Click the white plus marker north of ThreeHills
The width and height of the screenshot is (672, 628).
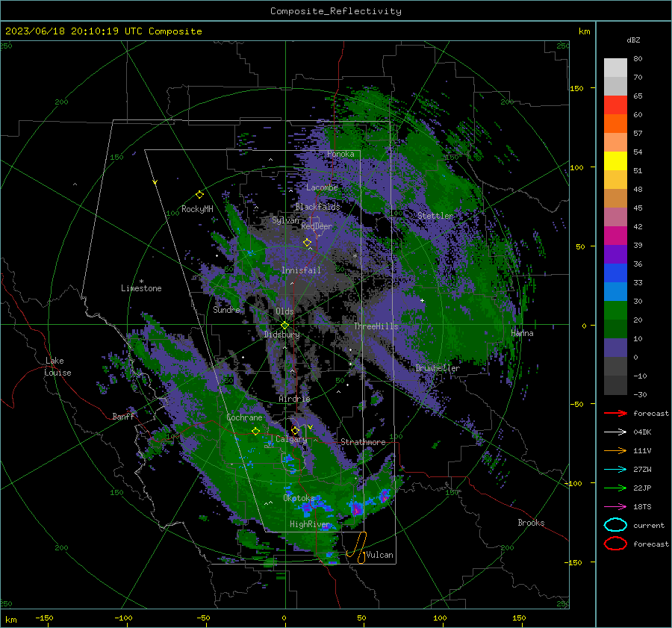(x=422, y=300)
